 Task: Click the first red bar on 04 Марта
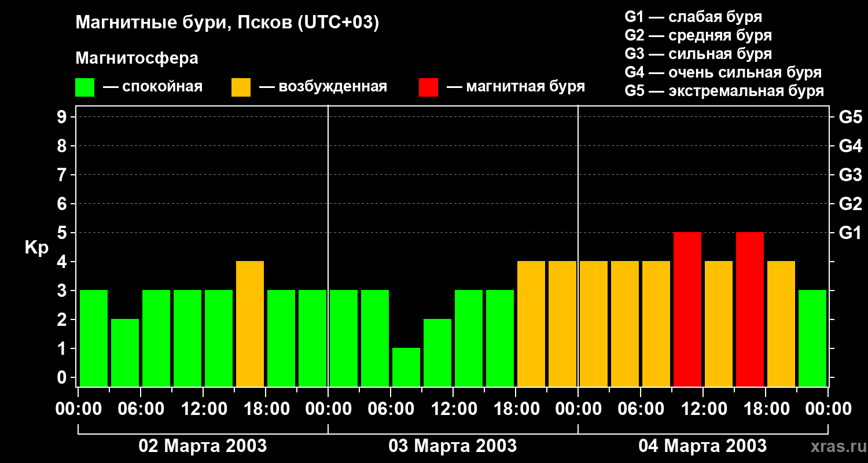point(687,309)
